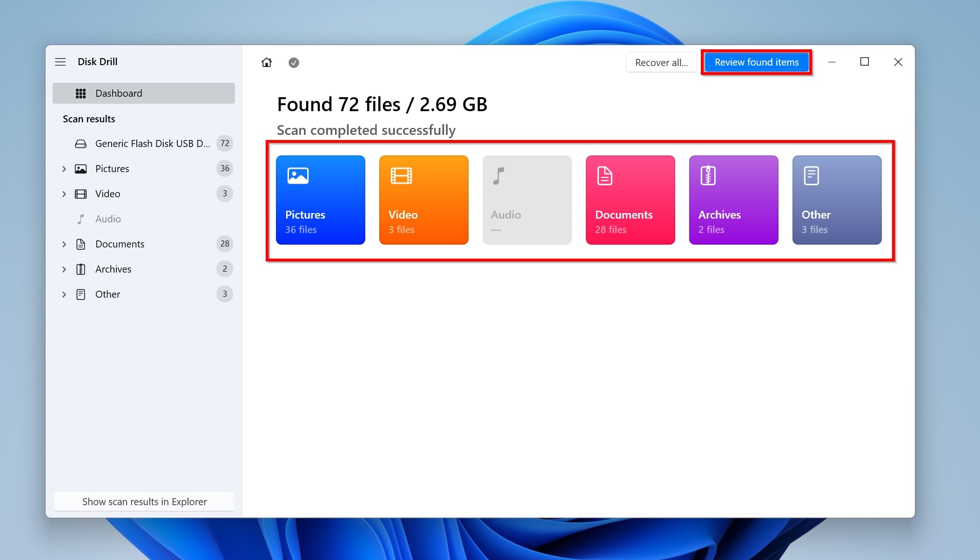Click the Video category icon
The image size is (980, 560).
424,199
